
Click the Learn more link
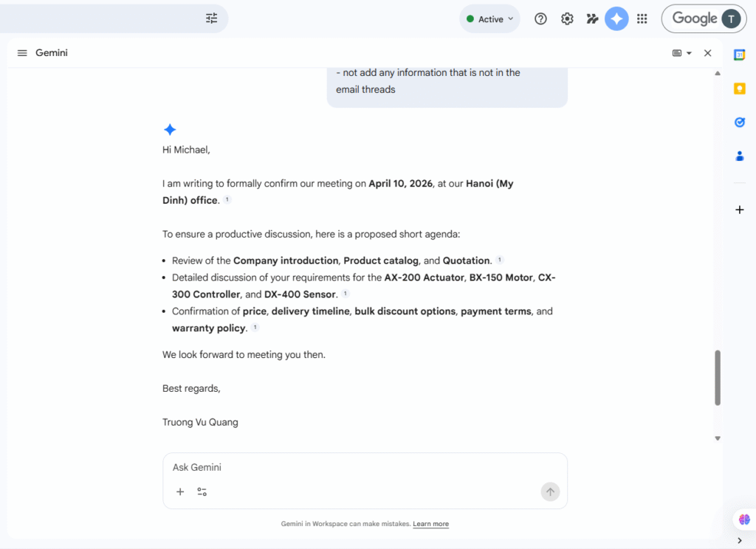pos(430,524)
